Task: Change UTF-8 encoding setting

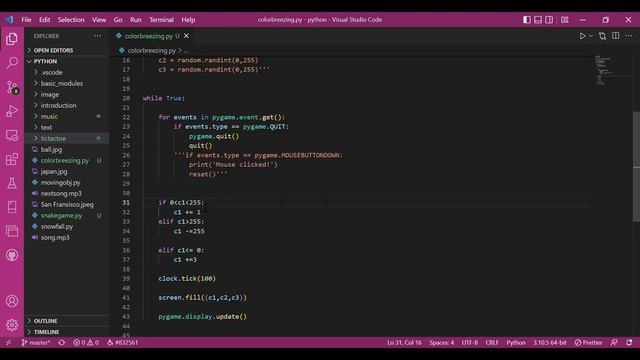Action: click(470, 342)
